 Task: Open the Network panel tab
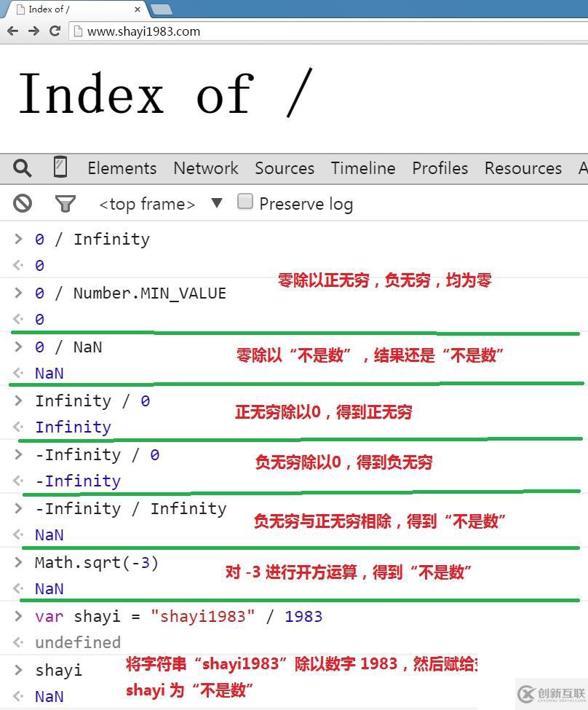click(x=206, y=168)
